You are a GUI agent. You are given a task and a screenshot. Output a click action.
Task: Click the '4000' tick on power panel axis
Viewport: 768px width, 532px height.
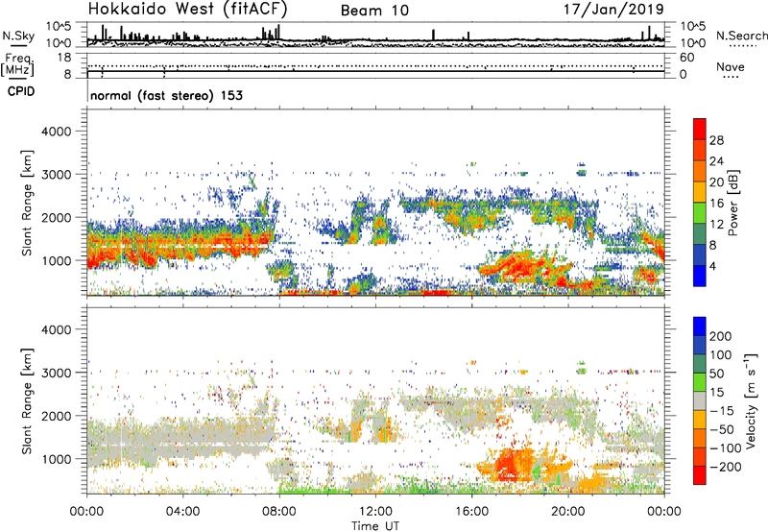coord(57,132)
